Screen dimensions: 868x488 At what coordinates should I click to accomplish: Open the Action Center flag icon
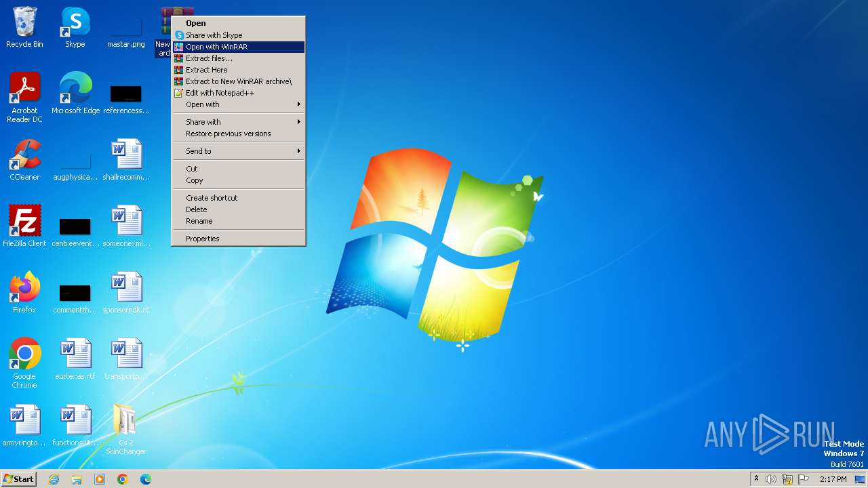click(804, 479)
